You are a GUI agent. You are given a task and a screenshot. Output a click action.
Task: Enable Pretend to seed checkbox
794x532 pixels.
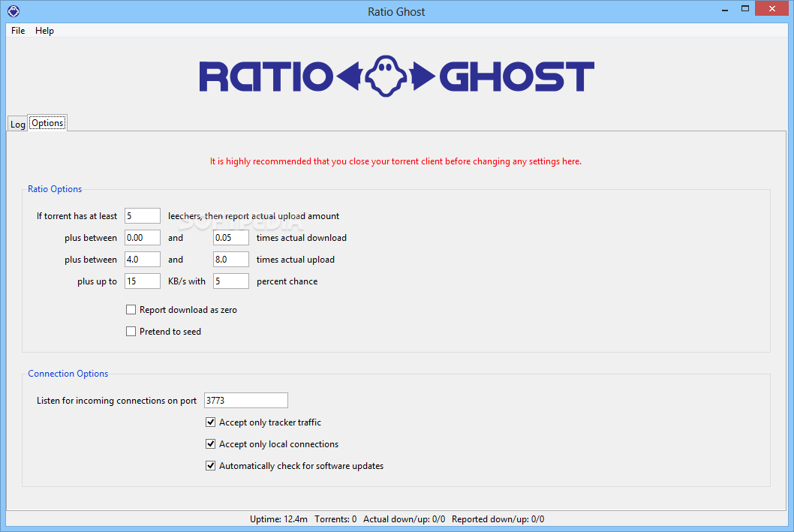[x=131, y=331]
